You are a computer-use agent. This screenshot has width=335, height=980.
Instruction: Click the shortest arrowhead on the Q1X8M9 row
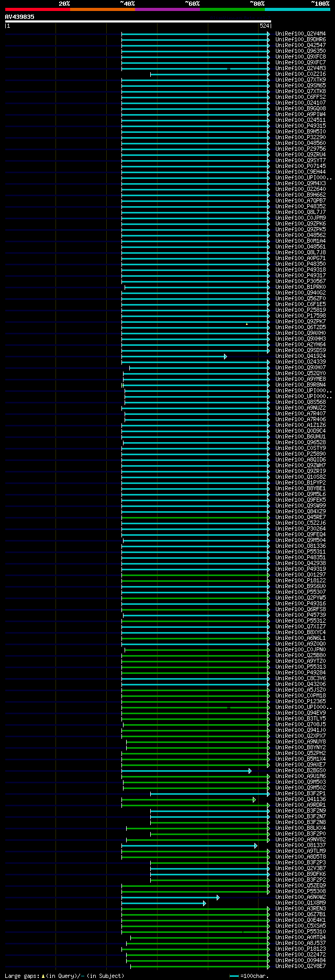(x=204, y=903)
